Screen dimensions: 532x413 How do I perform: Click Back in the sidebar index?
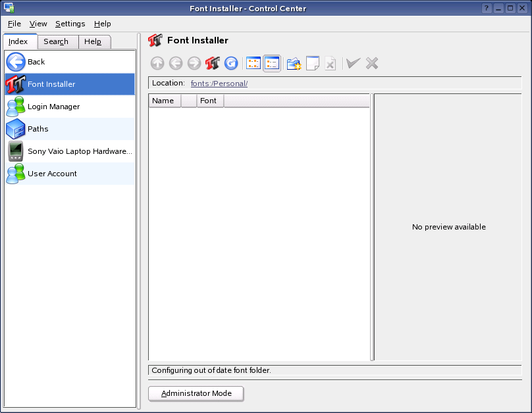pos(70,62)
